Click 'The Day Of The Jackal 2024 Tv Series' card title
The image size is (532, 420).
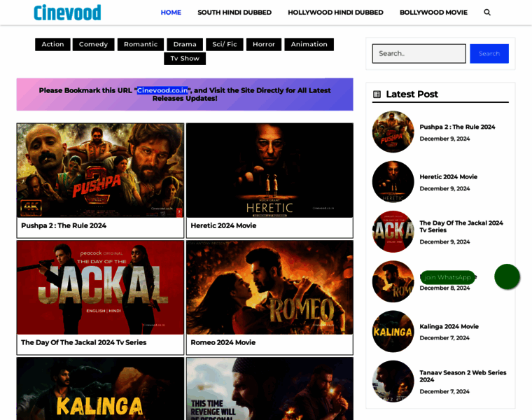[84, 342]
